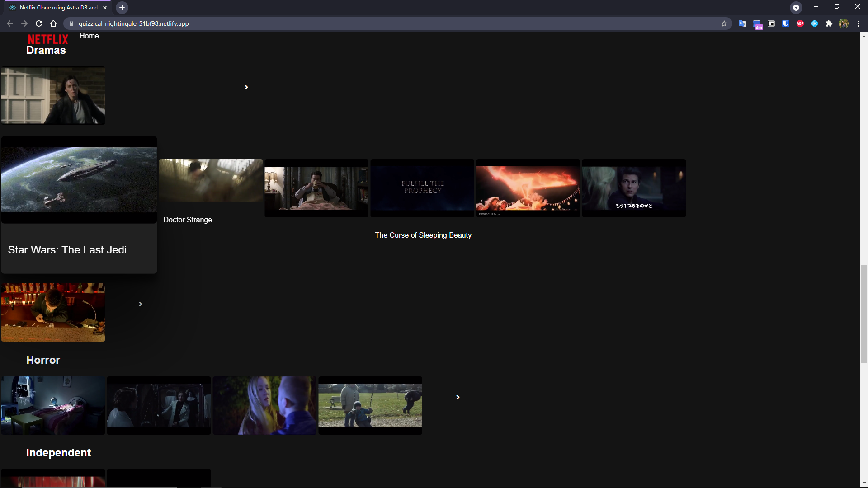
Task: Play The Curse of Sleeping Beauty thumbnail
Action: [422, 188]
